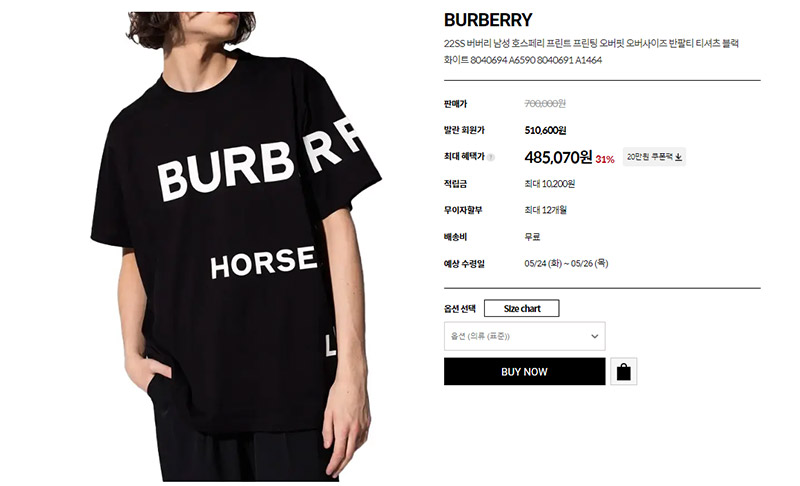
Task: Click the red 31% discount label
Action: (605, 160)
